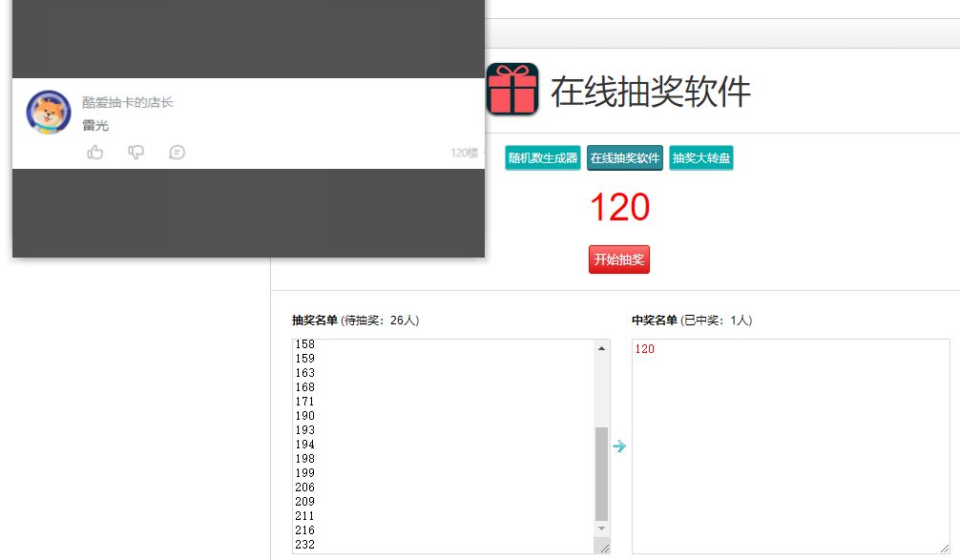Click list entry 194

[305, 445]
